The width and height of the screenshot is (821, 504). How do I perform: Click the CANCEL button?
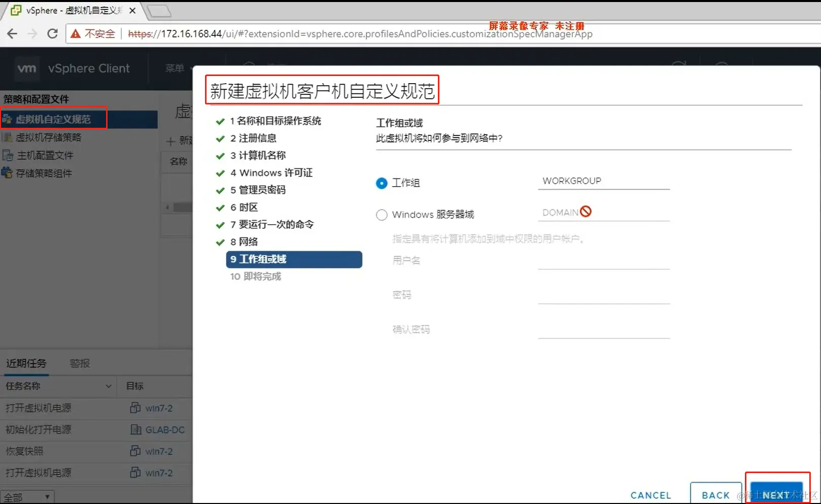point(651,495)
